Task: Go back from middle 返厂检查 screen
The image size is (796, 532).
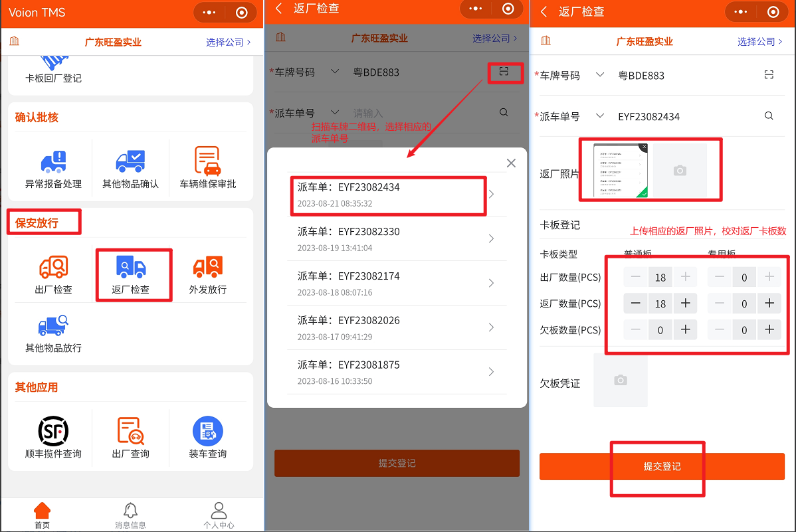Action: click(278, 9)
